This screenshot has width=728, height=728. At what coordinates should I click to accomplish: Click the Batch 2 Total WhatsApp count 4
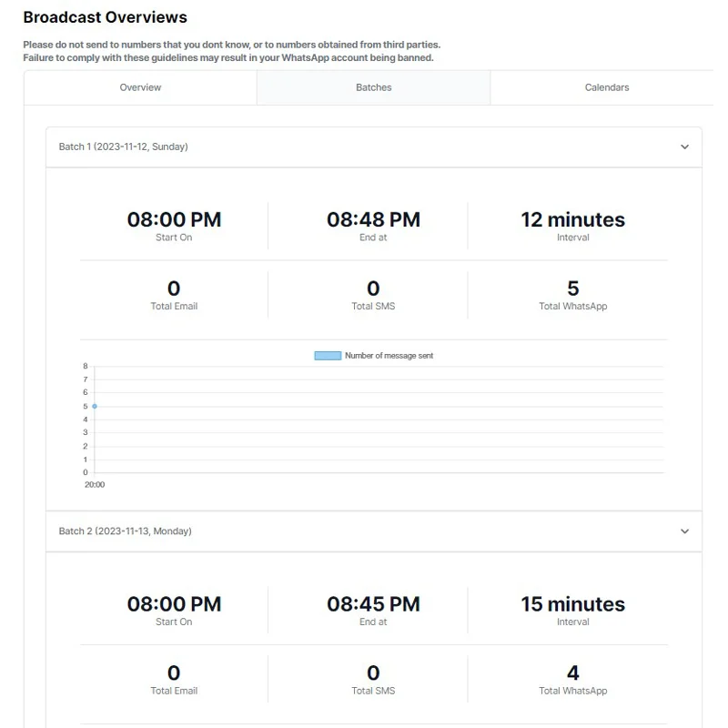click(x=573, y=672)
